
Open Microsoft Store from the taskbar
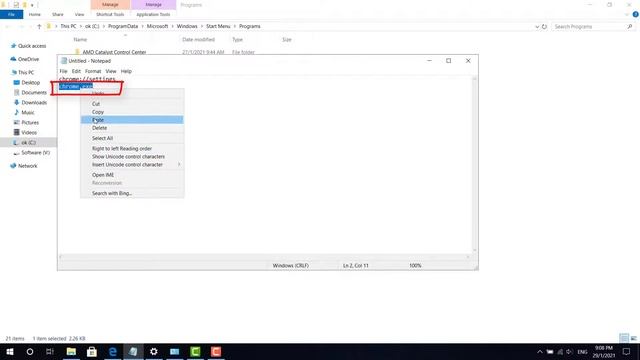[x=92, y=351]
